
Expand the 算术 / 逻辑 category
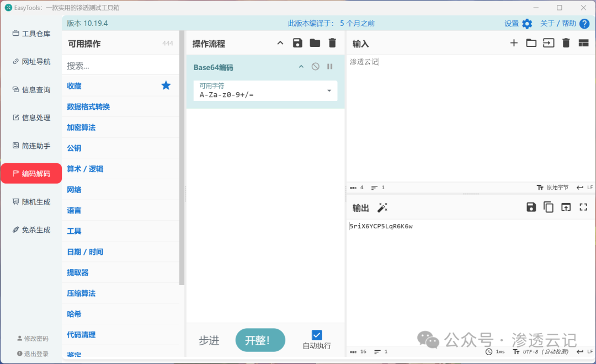click(x=120, y=169)
